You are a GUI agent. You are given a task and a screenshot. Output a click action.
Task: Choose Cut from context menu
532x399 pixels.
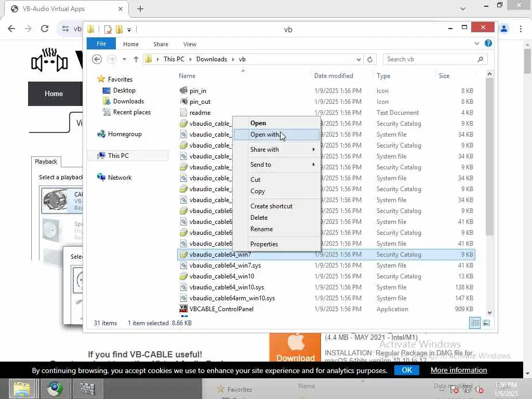[x=276, y=179]
